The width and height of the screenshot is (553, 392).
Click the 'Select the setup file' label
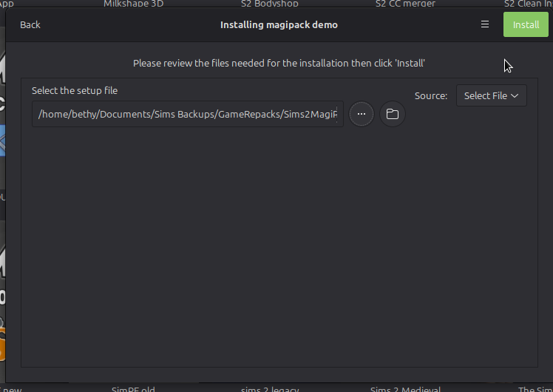coord(75,91)
